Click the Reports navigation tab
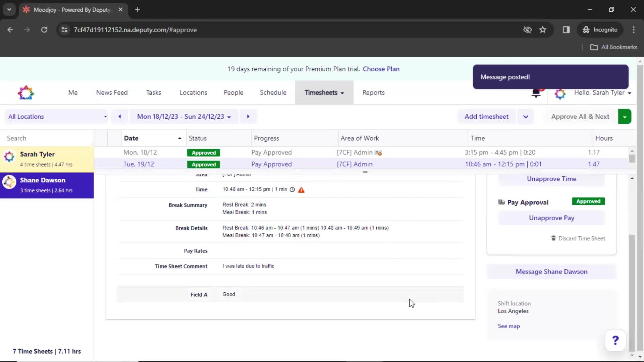The width and height of the screenshot is (644, 362). point(373,93)
